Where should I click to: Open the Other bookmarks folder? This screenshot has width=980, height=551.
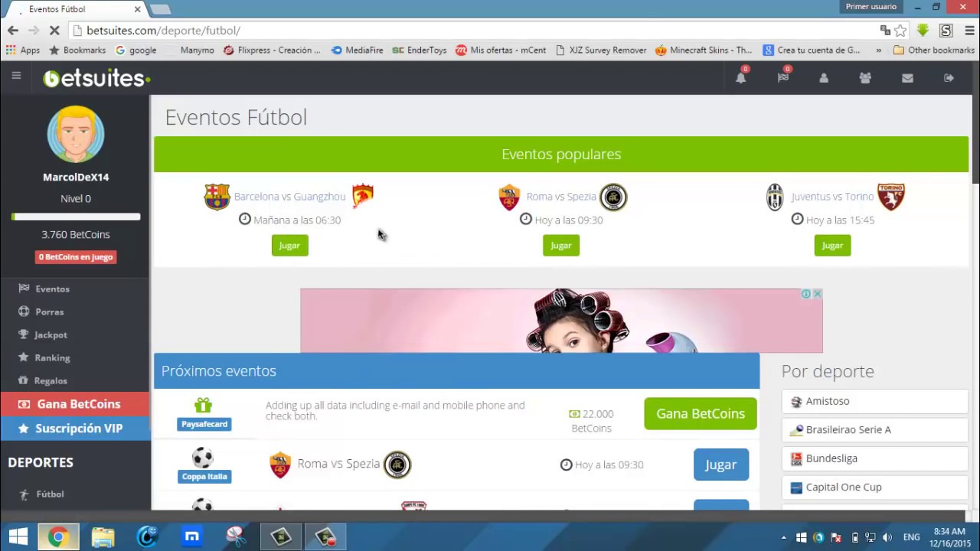[933, 51]
